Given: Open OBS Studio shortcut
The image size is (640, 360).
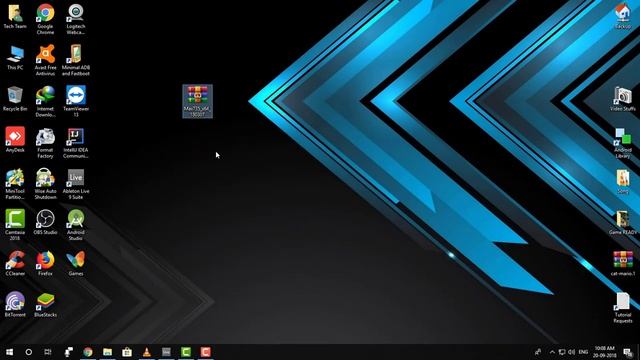Looking at the screenshot, I should point(45,222).
